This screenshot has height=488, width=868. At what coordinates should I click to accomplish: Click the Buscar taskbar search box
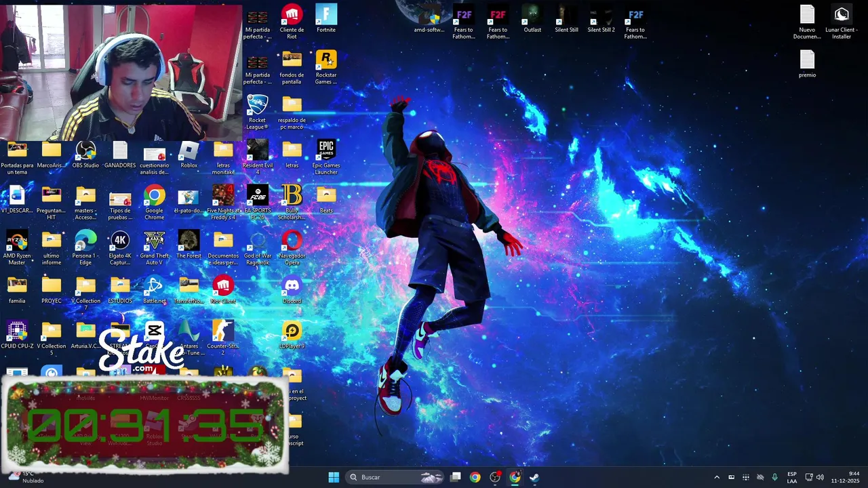395,477
